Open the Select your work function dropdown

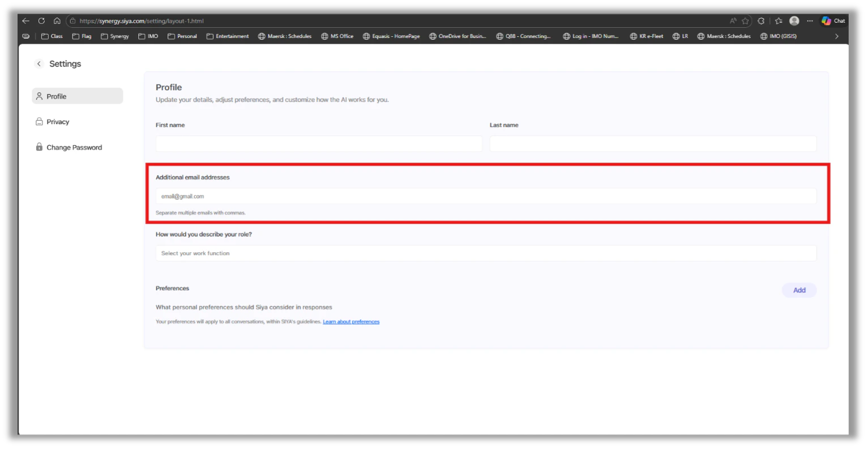click(x=486, y=253)
